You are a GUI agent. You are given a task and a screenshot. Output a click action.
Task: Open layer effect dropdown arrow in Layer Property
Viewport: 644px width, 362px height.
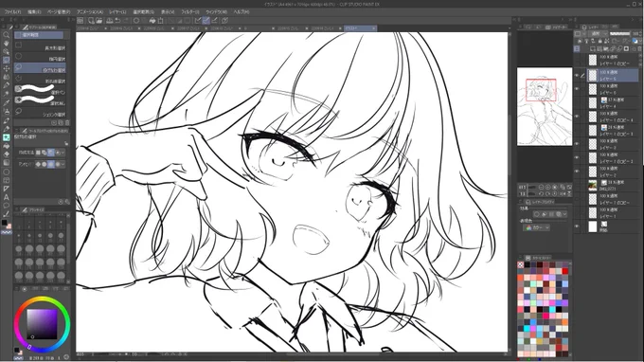(x=565, y=214)
